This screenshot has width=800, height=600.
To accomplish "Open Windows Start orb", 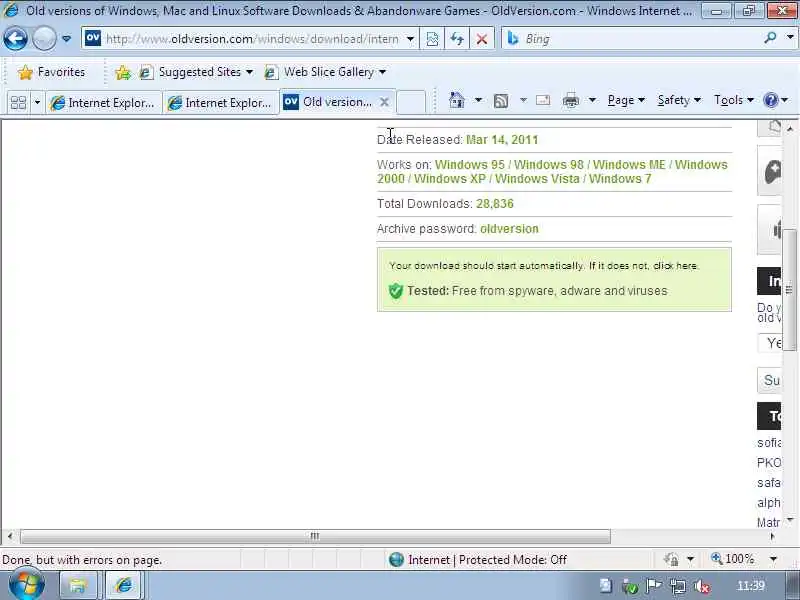I will (27, 584).
